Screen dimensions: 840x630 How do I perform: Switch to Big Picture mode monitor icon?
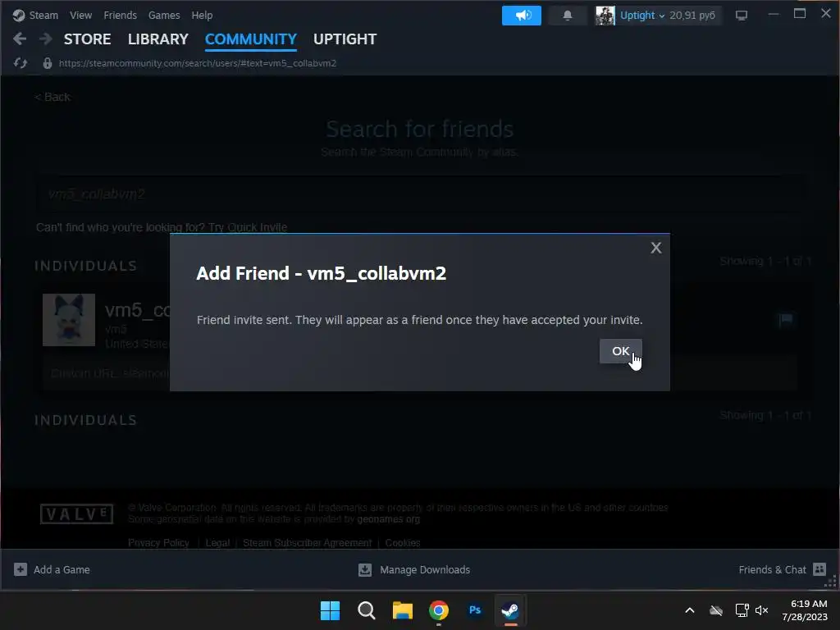742,15
